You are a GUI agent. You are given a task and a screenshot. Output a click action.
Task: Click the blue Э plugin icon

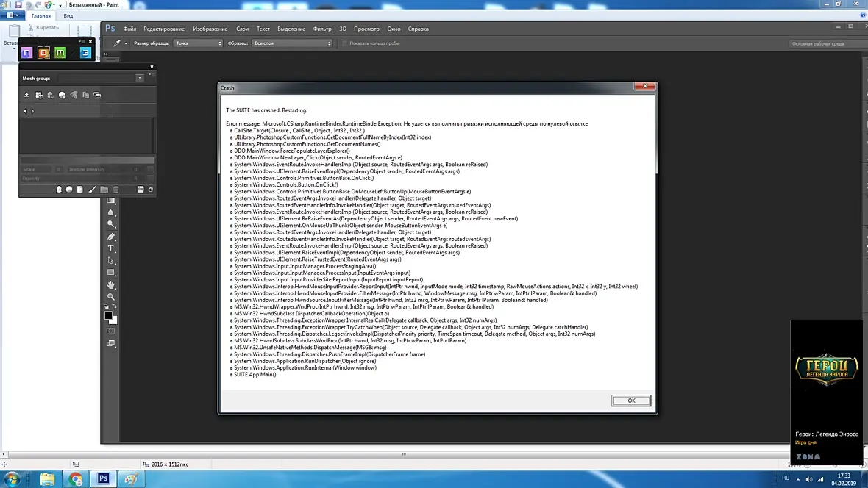tap(85, 53)
